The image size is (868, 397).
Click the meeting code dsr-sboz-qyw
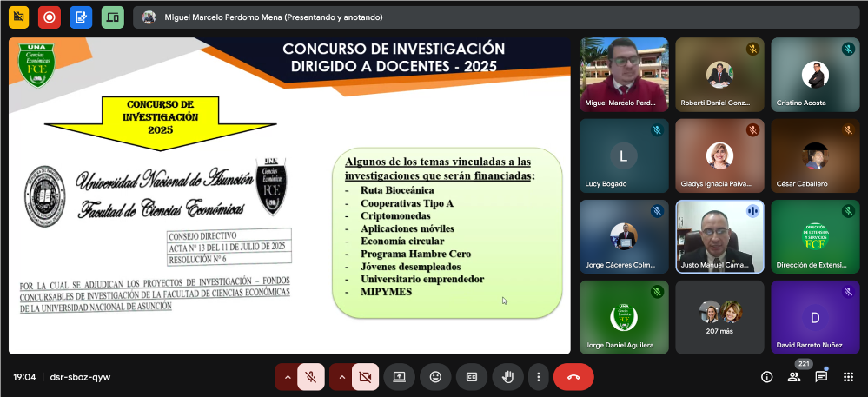(80, 377)
